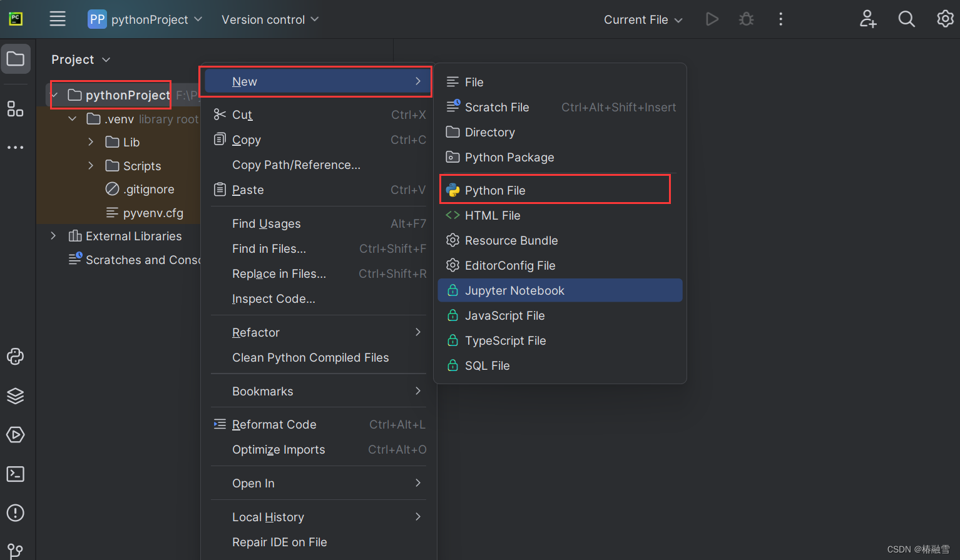Open more run actions menu
This screenshot has width=960, height=560.
[780, 19]
